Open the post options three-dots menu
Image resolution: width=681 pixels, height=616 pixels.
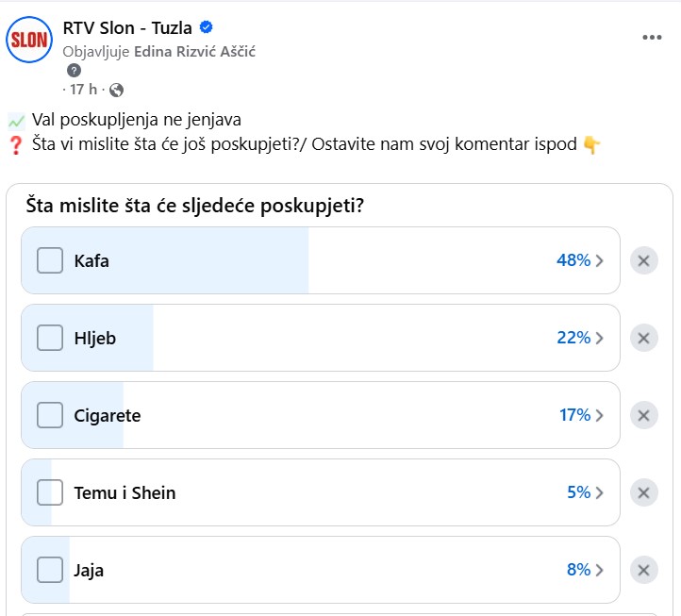[652, 38]
